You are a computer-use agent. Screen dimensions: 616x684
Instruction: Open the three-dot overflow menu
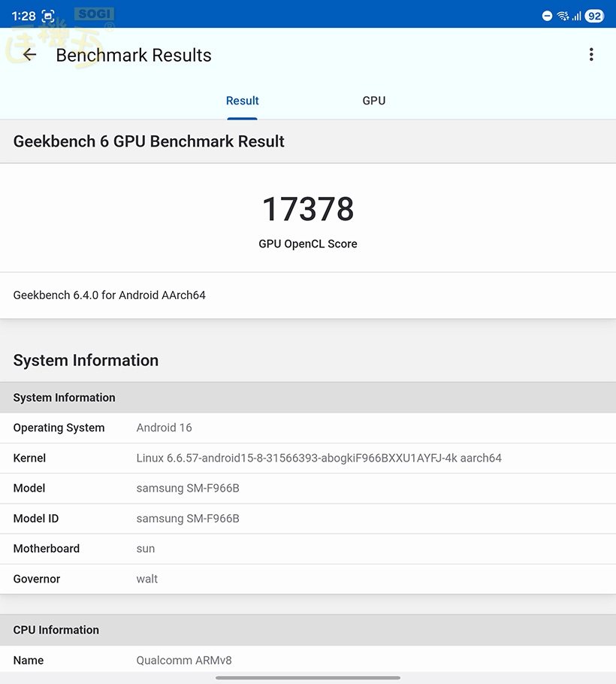coord(591,55)
